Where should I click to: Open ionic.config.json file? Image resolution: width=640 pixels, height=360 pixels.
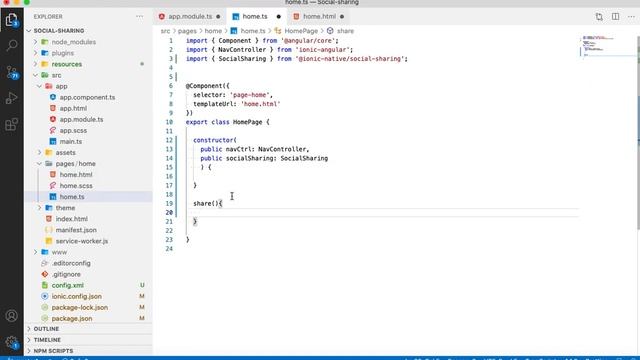click(x=76, y=296)
